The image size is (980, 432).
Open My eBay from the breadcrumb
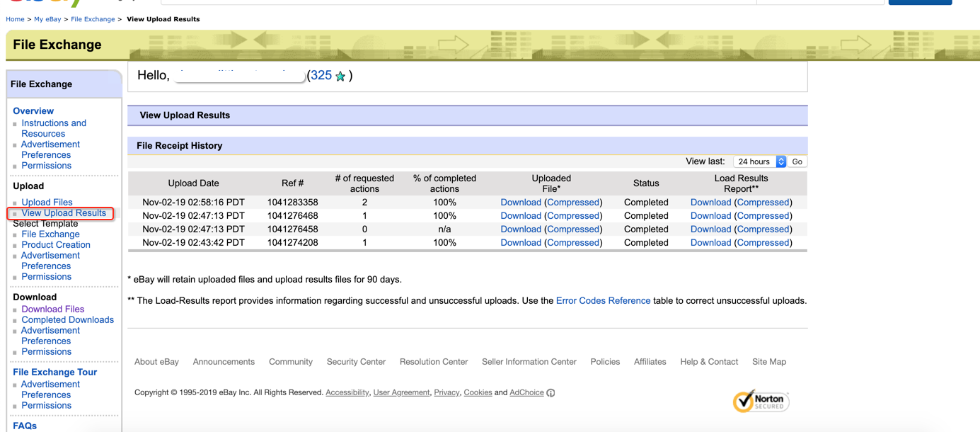pos(47,19)
